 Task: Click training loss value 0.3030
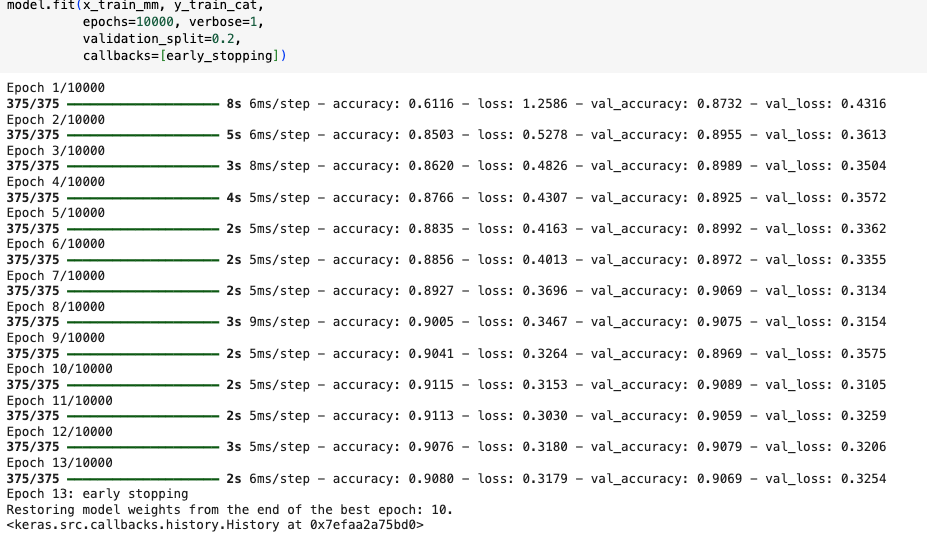(544, 416)
